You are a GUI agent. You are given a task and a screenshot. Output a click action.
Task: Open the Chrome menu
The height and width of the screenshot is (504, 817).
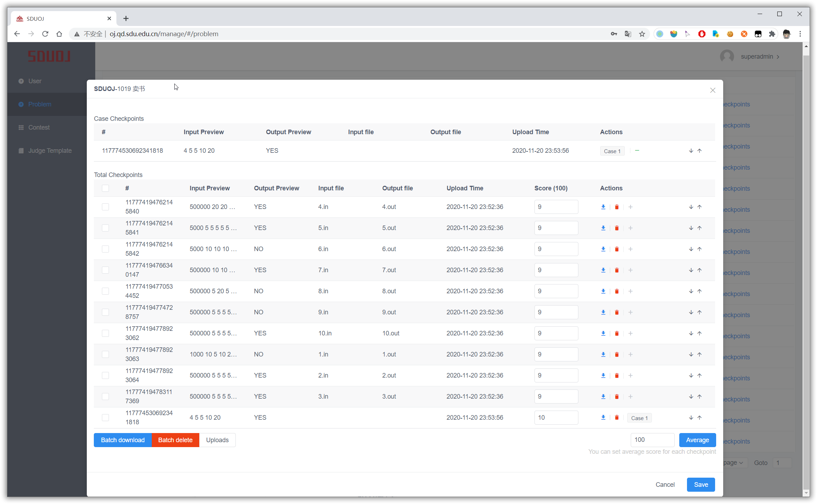point(800,34)
